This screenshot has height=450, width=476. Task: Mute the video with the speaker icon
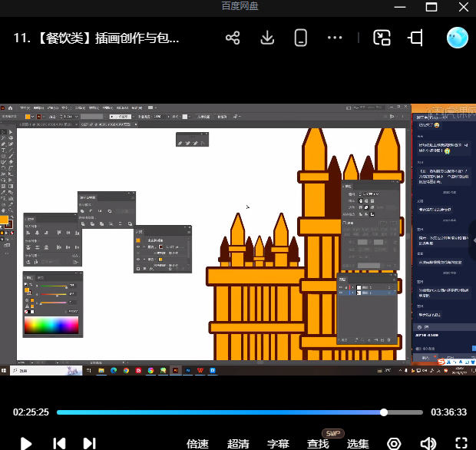click(x=428, y=443)
